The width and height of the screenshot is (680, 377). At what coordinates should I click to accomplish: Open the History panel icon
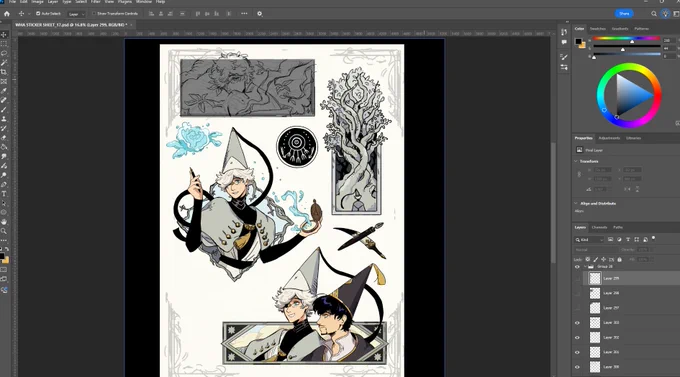pos(564,32)
